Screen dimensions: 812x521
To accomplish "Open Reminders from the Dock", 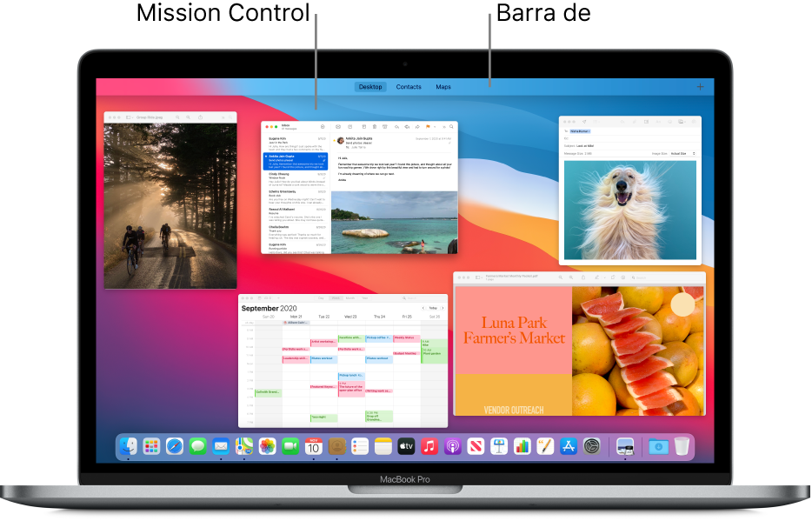I will tap(360, 446).
